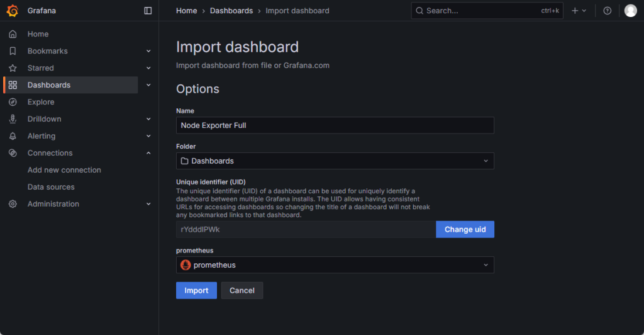Open the Folder dropdown

(x=335, y=161)
